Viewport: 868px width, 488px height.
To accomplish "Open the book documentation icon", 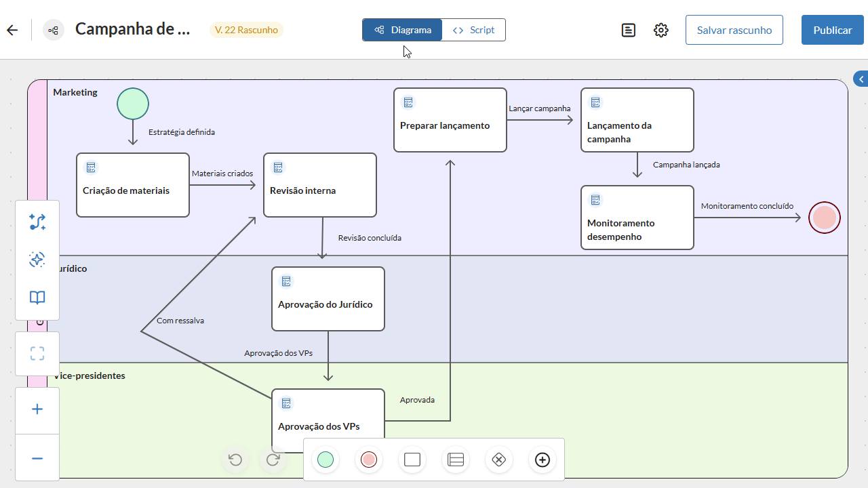I will click(x=37, y=298).
